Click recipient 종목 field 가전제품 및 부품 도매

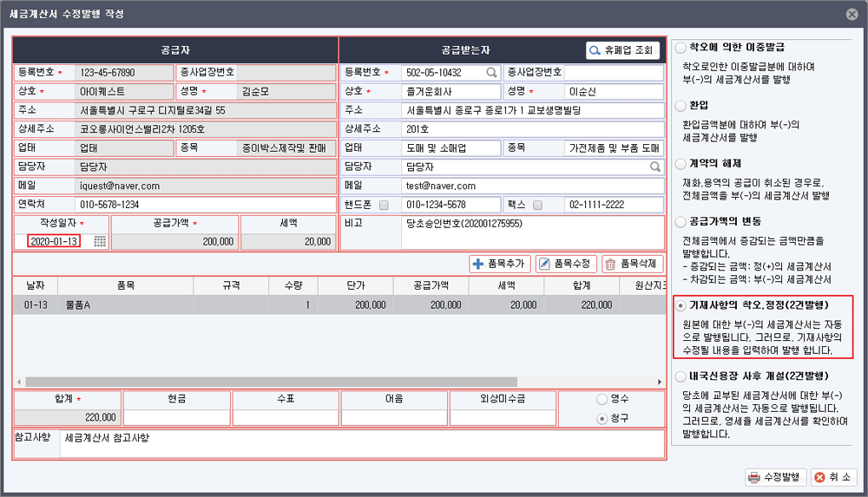pos(614,147)
